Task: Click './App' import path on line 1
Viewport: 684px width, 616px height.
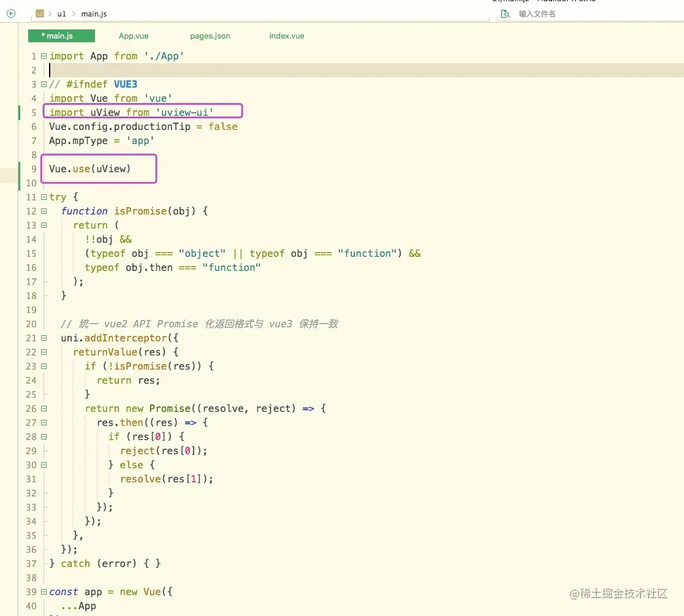Action: tap(164, 56)
